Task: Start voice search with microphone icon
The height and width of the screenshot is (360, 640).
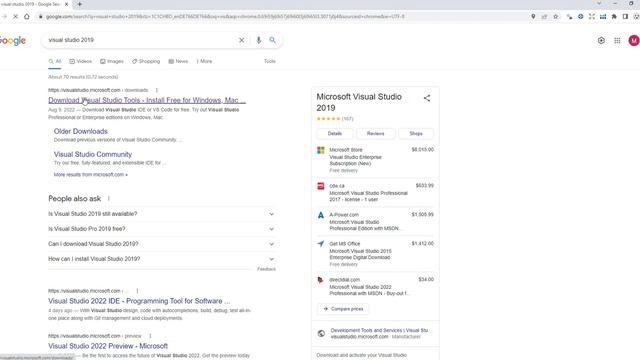Action: tap(258, 40)
